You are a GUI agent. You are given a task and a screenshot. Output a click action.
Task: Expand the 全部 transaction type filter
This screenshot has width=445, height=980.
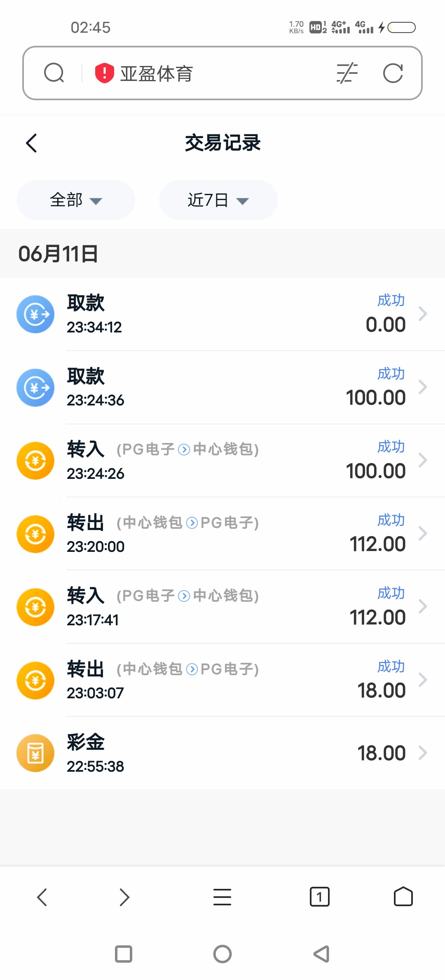(x=76, y=200)
